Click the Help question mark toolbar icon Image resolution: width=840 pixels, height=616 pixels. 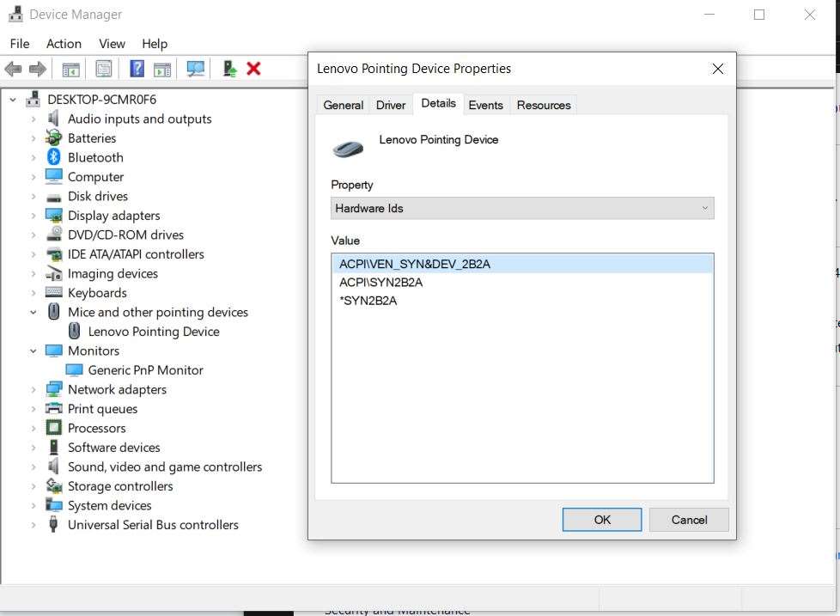coord(136,69)
